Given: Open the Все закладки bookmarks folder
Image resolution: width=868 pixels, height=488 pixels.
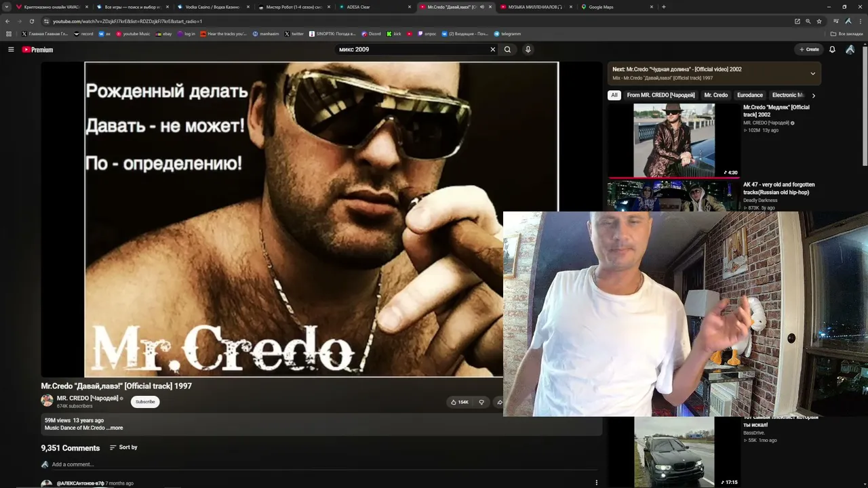Looking at the screenshot, I should pos(847,33).
